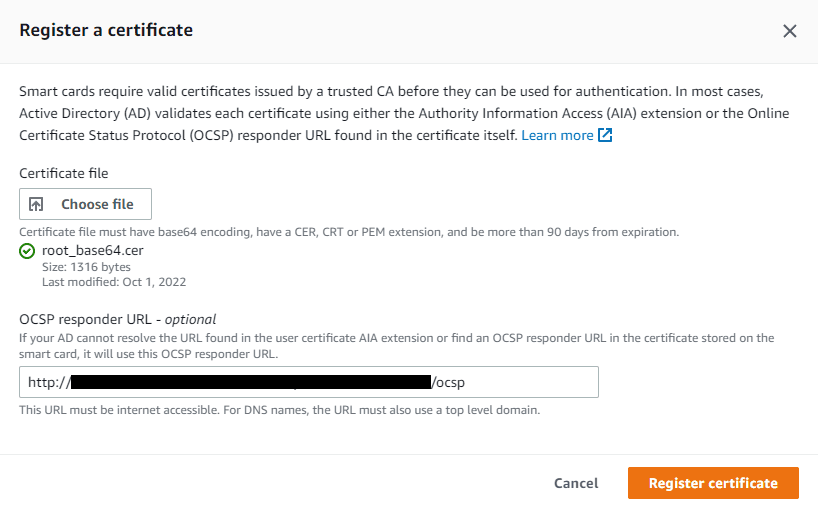Close the Register a certificate dialog
The width and height of the screenshot is (818, 510).
789,31
